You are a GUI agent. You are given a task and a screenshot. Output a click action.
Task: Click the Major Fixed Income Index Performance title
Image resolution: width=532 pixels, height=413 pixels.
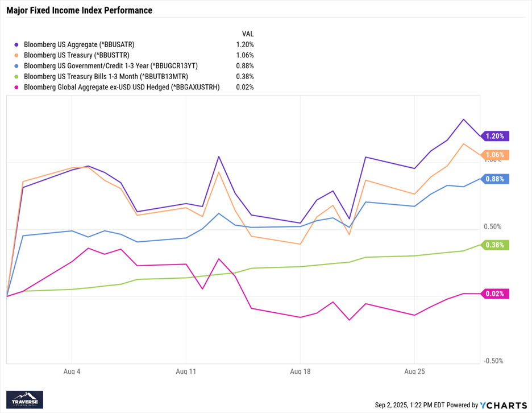(79, 10)
